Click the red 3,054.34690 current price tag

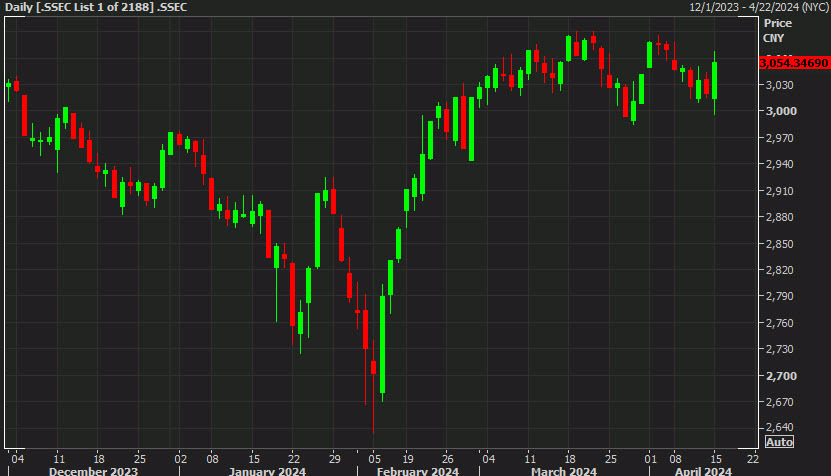coord(794,63)
